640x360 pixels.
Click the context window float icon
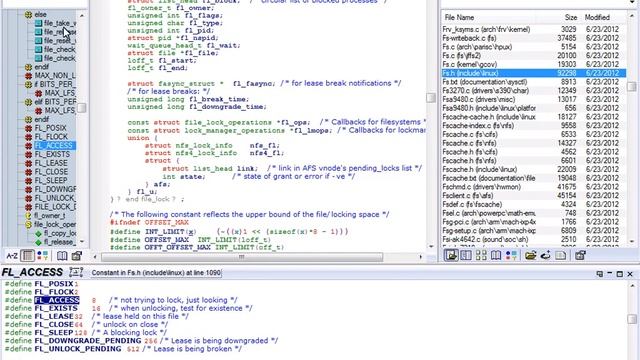[599, 274]
